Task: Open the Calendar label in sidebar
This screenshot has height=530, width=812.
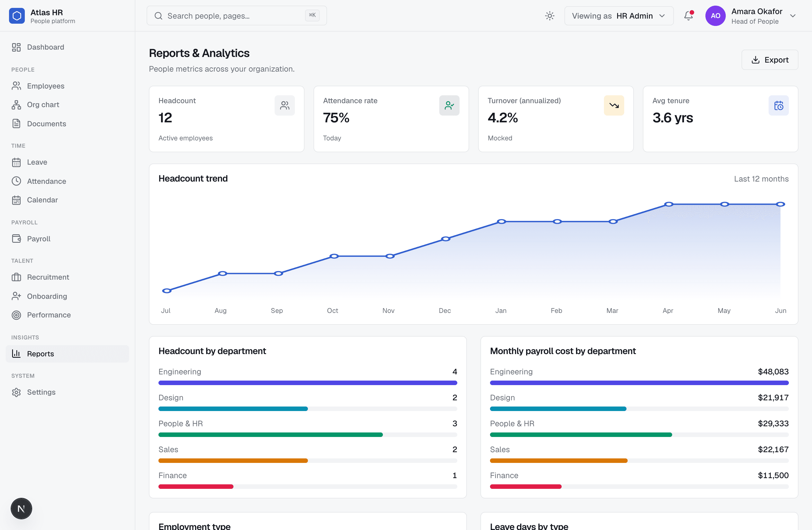Action: click(x=42, y=200)
